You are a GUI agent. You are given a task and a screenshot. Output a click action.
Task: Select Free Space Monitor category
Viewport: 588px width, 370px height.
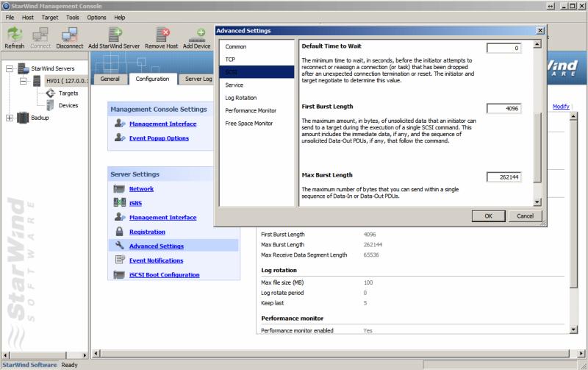coord(257,123)
